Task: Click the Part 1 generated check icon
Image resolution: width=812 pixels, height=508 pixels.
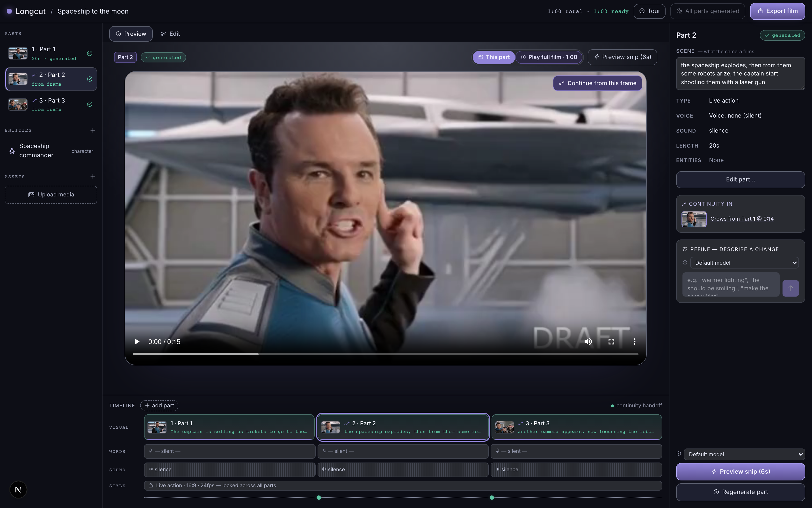Action: click(90, 53)
